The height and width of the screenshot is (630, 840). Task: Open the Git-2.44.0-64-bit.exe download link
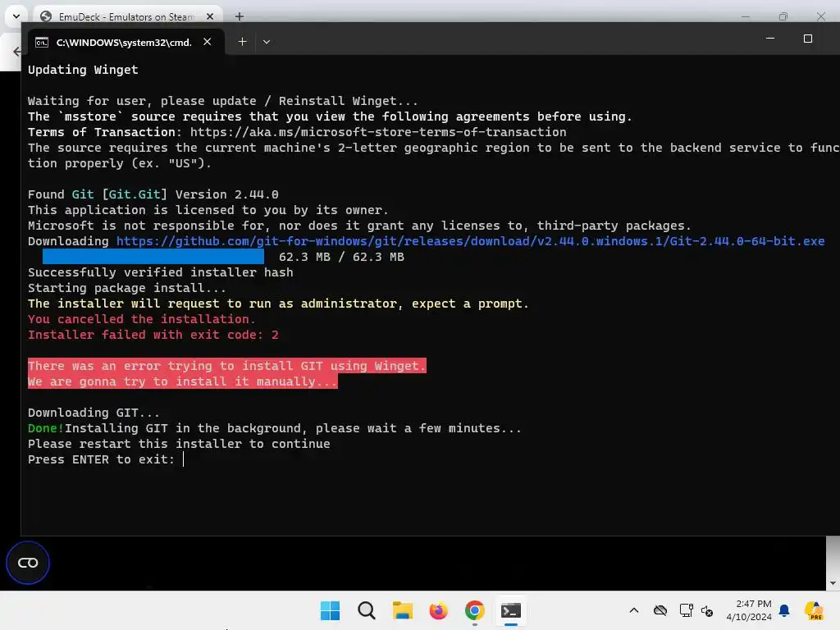click(470, 241)
